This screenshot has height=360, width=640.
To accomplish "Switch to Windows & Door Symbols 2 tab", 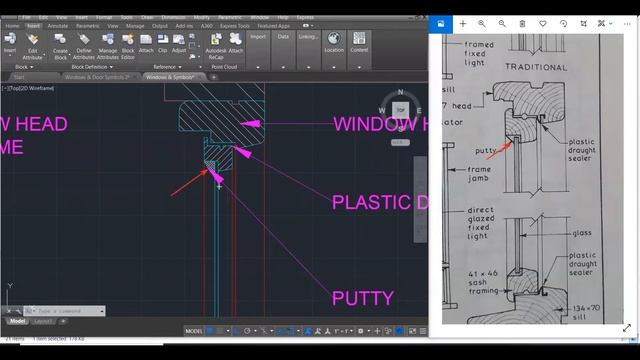I will 97,77.
